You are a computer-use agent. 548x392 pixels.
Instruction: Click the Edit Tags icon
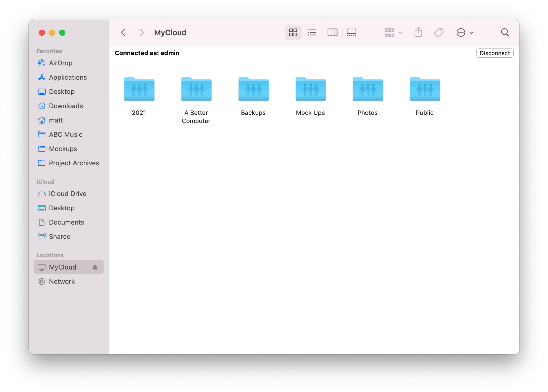(439, 32)
